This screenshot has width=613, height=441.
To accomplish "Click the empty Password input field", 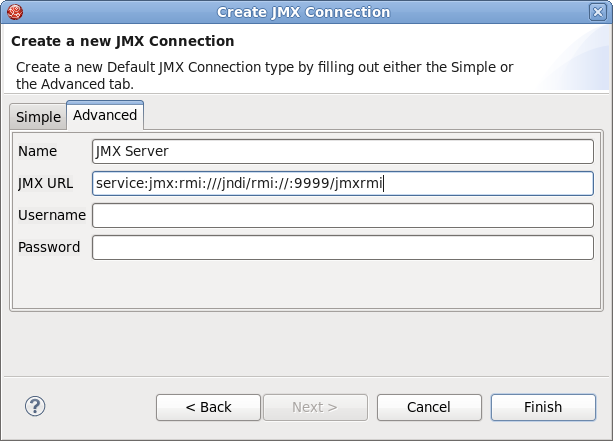I will (342, 247).
